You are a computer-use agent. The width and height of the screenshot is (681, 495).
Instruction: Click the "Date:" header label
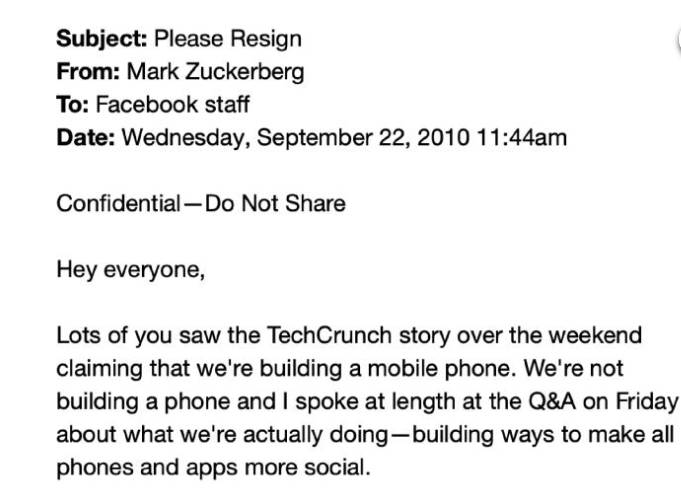point(86,137)
